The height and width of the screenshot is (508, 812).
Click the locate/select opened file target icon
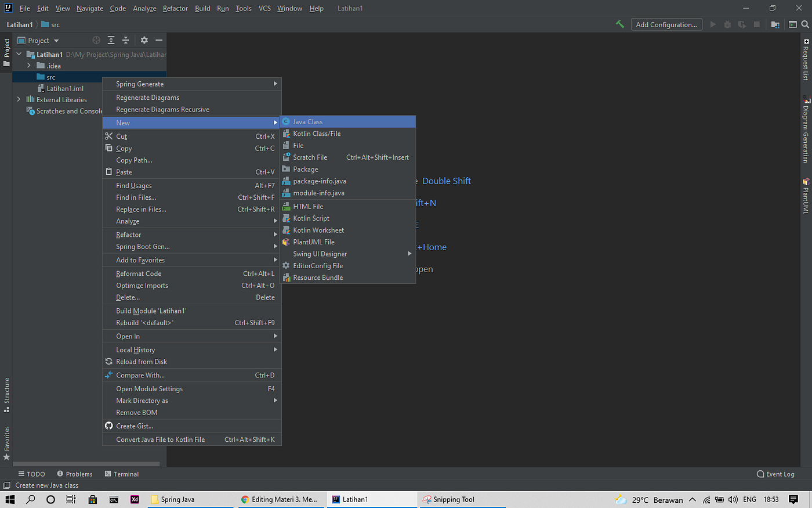point(96,40)
